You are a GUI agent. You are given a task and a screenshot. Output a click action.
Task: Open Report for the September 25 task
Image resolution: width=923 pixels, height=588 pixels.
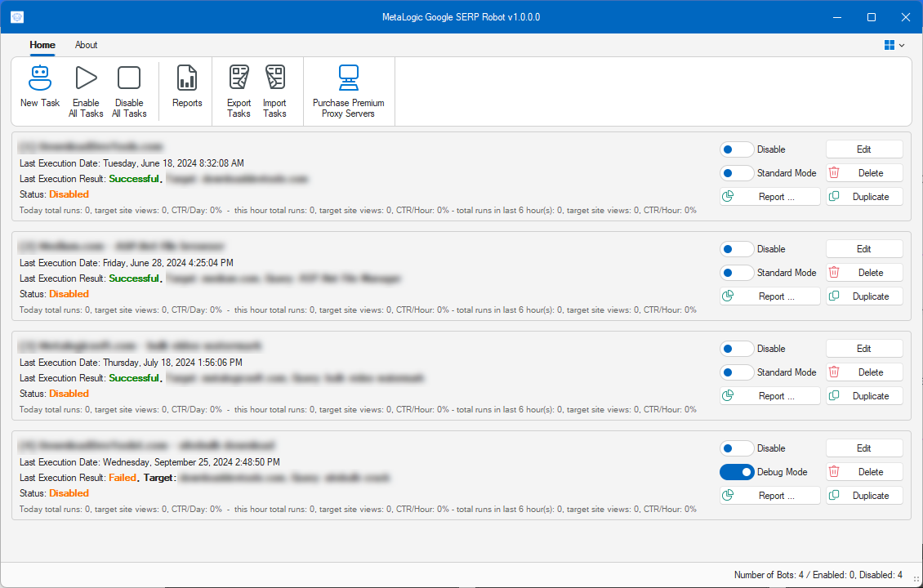coord(770,496)
